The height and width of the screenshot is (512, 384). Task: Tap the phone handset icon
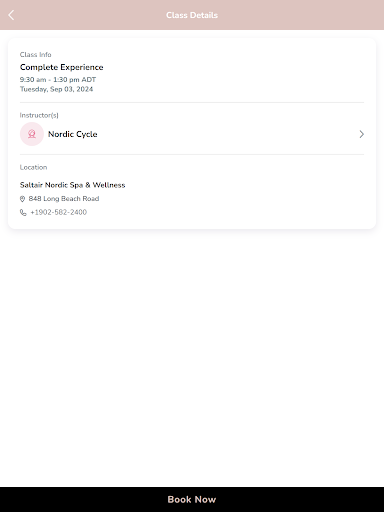pyautogui.click(x=23, y=212)
